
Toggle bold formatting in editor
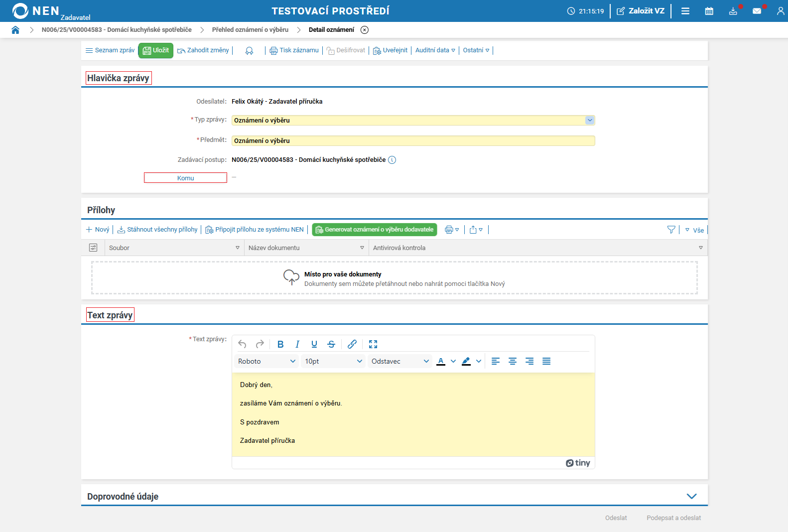coord(280,344)
